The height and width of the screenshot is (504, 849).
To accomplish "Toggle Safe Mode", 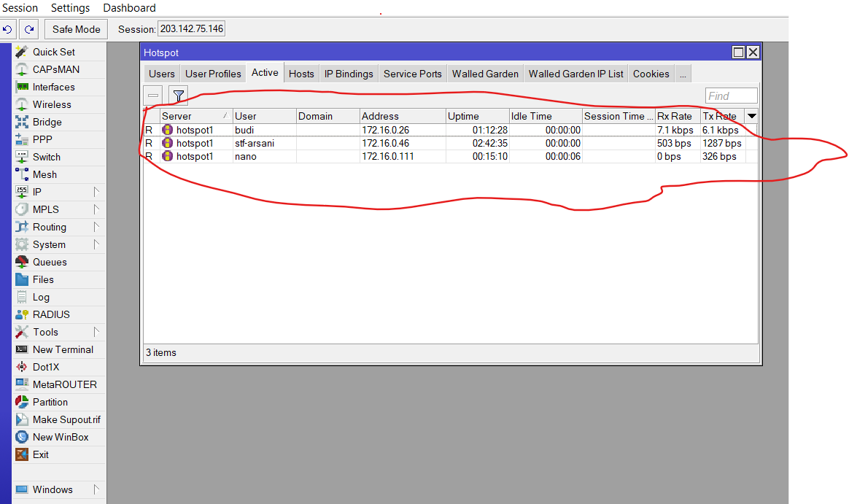I will coord(77,29).
